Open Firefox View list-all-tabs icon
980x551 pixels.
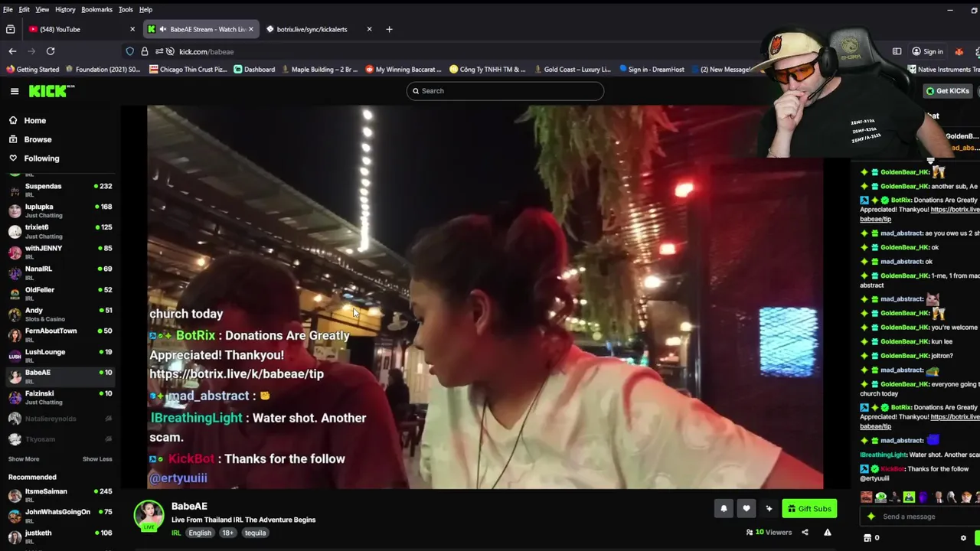pos(10,29)
